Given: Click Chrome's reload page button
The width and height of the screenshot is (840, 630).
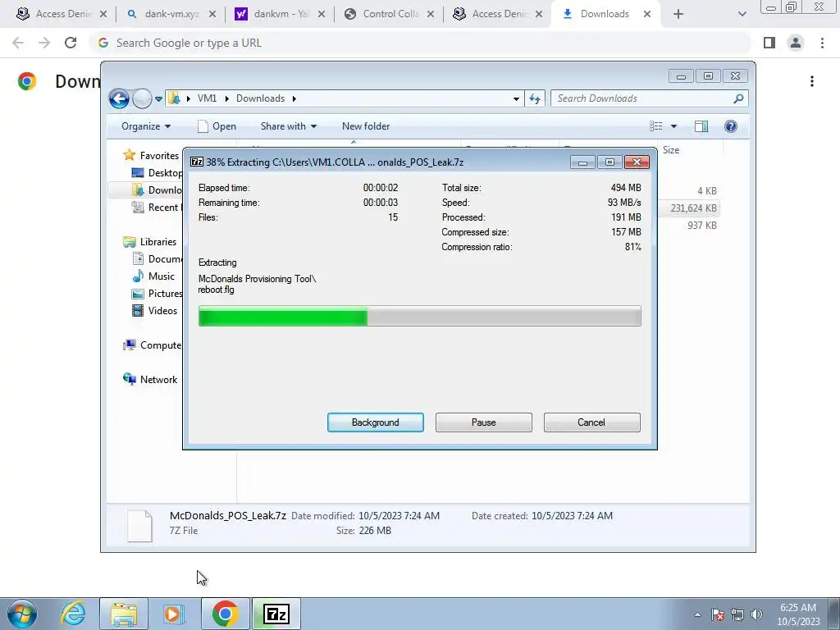Looking at the screenshot, I should (71, 43).
